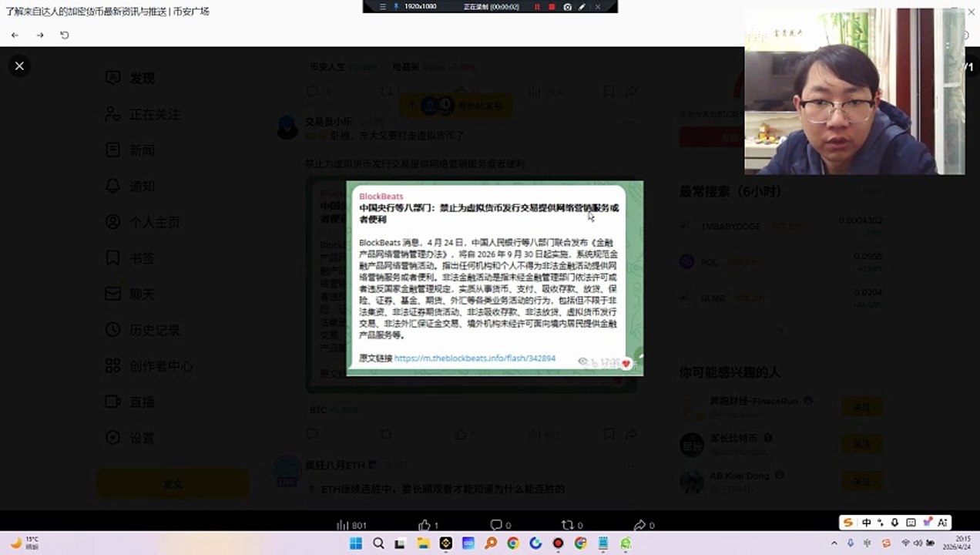Open 个人主页 profile page
The image size is (980, 555).
143,222
